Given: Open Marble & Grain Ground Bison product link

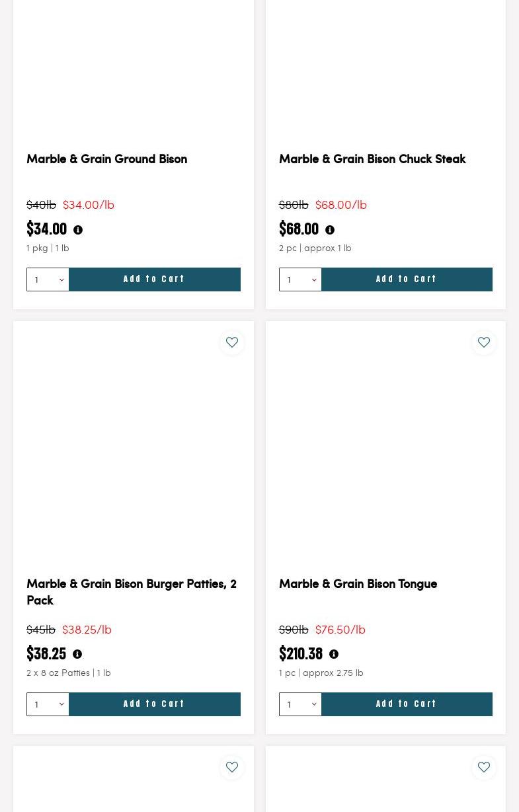Looking at the screenshot, I should (x=106, y=159).
